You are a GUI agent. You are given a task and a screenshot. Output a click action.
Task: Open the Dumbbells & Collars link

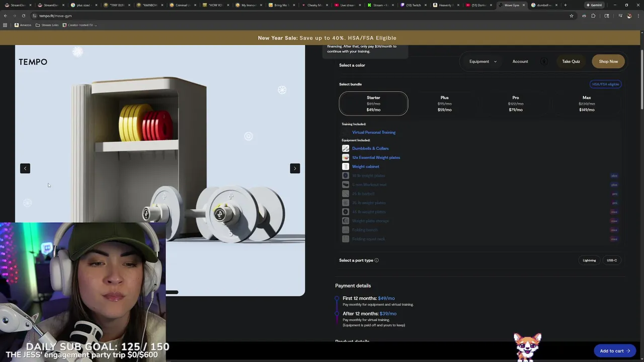(370, 148)
